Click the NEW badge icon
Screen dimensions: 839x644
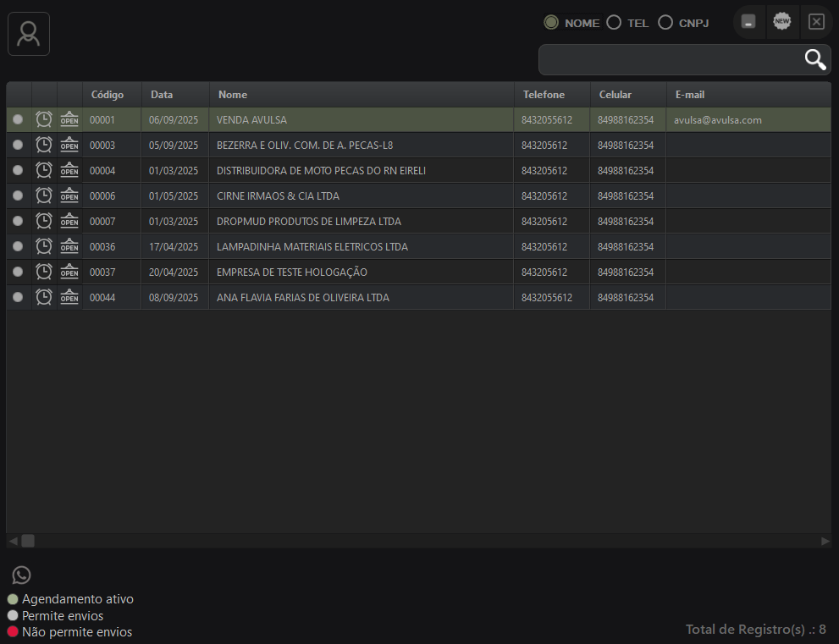(x=782, y=22)
